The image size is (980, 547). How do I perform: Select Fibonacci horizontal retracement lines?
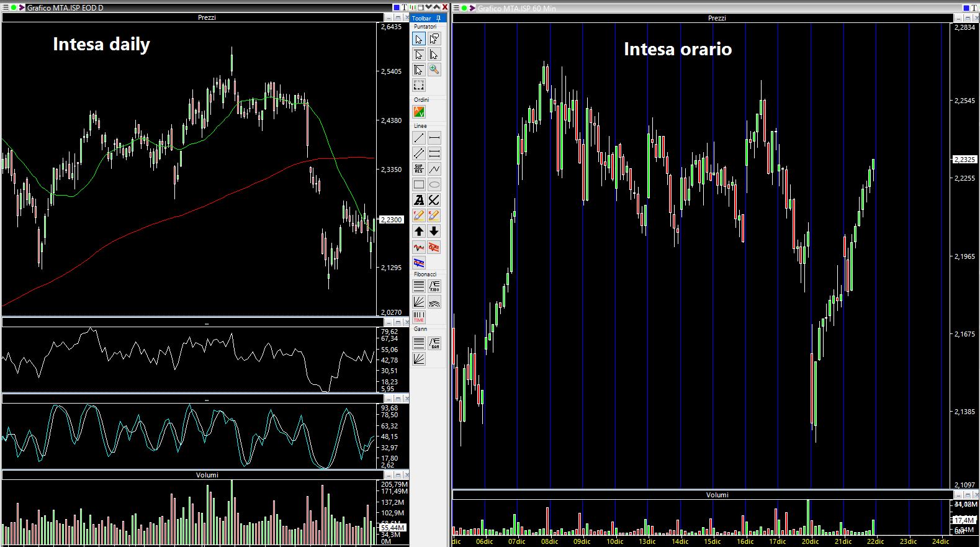point(419,286)
